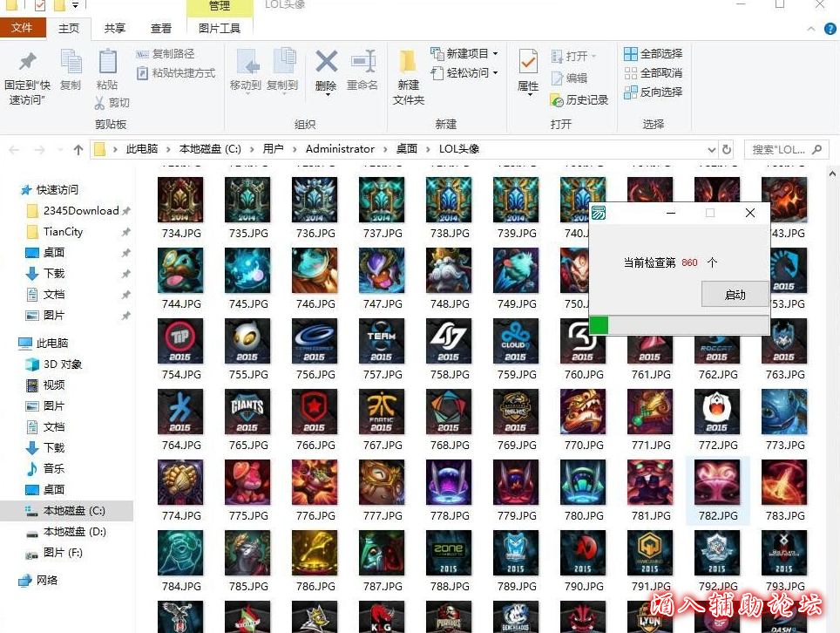Switch to the Share (共享) tab
The height and width of the screenshot is (633, 840).
tap(115, 29)
